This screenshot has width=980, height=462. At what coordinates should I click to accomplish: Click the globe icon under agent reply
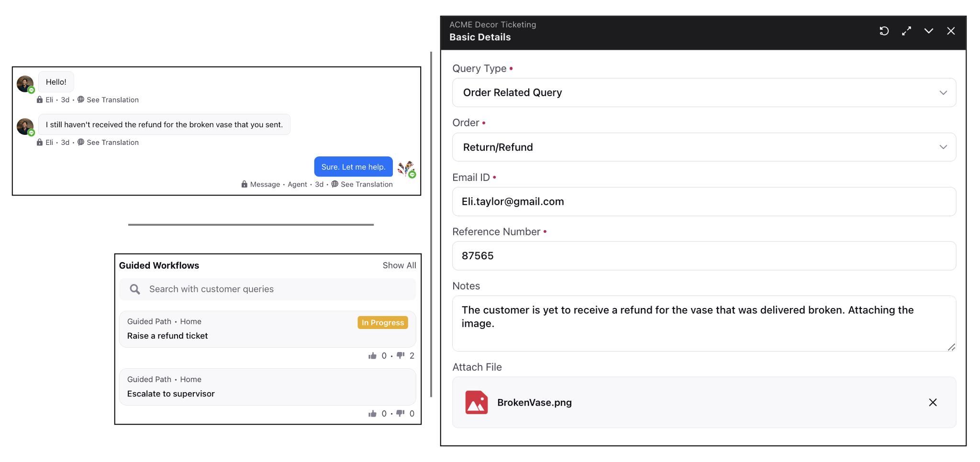[x=335, y=184]
